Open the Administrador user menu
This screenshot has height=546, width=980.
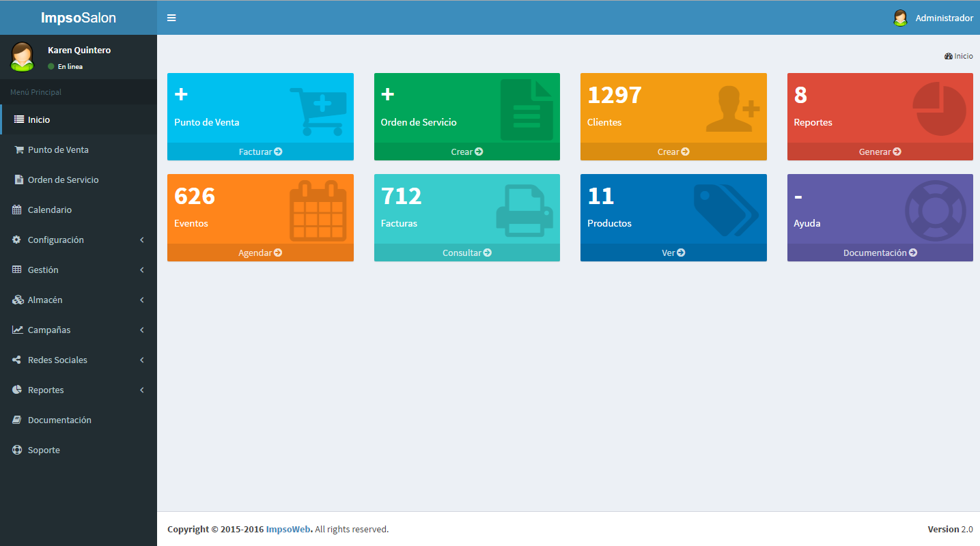click(933, 18)
